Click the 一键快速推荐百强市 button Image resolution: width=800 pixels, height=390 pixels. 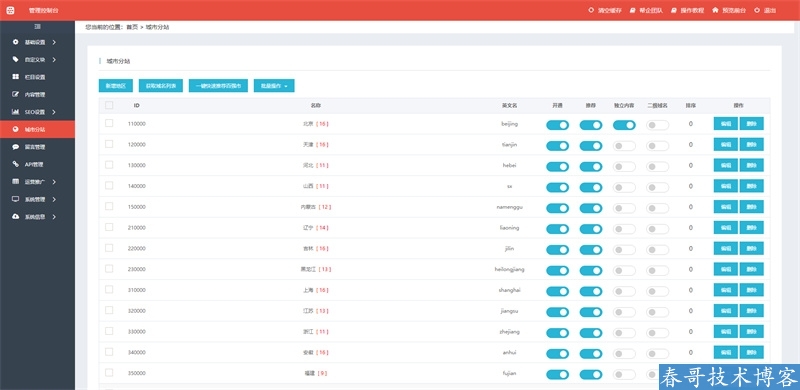tap(218, 86)
